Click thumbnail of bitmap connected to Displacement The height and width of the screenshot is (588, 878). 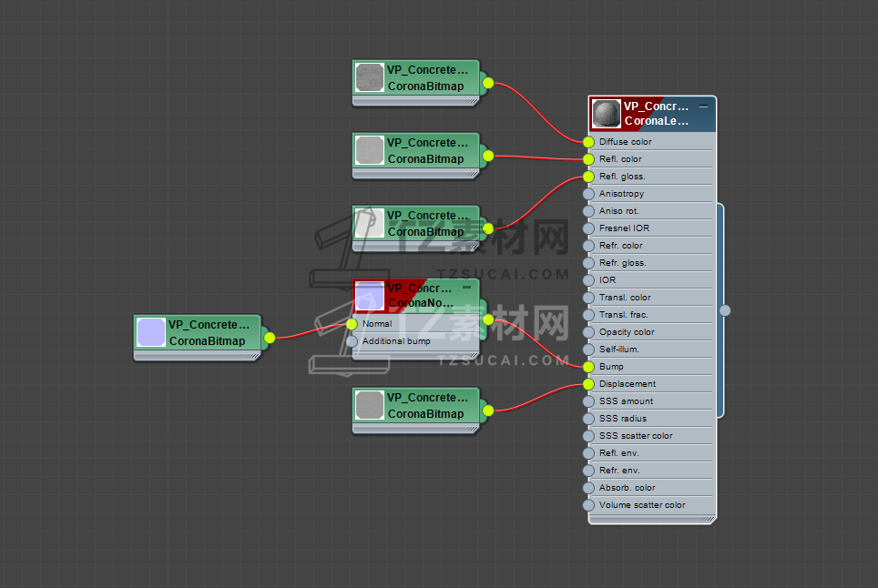tap(370, 405)
